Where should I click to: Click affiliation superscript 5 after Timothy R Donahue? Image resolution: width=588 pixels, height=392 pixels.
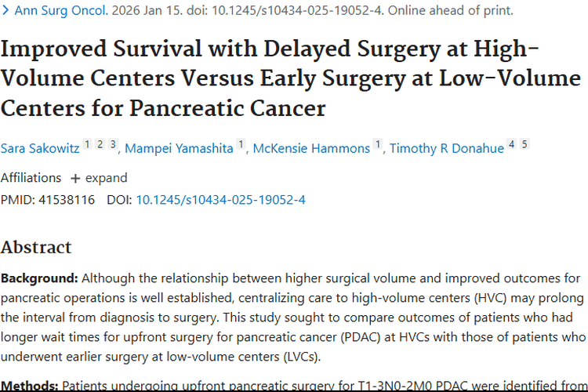(524, 144)
